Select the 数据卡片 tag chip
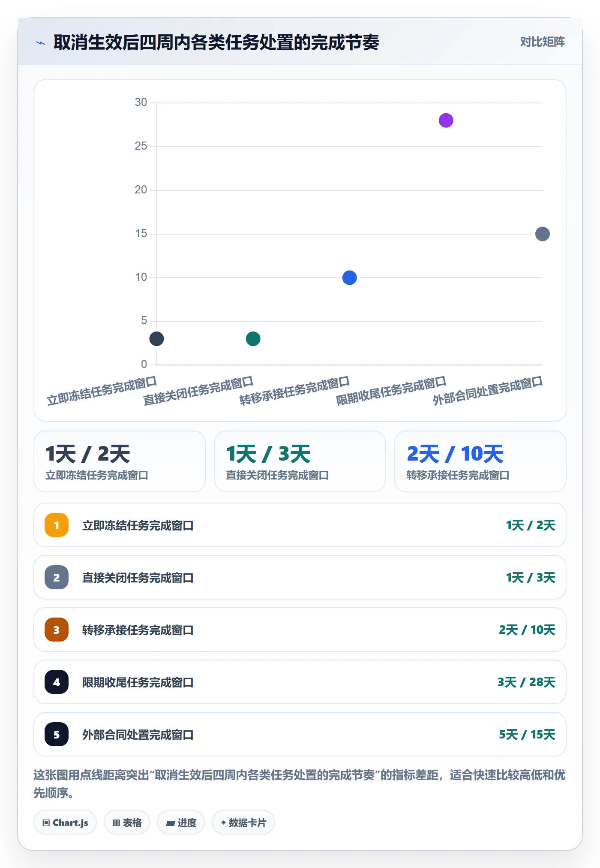This screenshot has width=600, height=868. pos(243,823)
